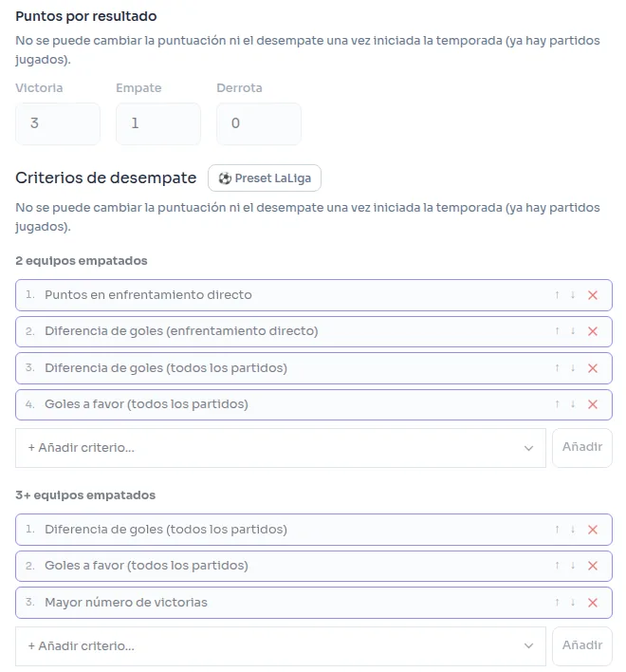Move 3+ equipos 'Goles a favor' down

click(573, 566)
